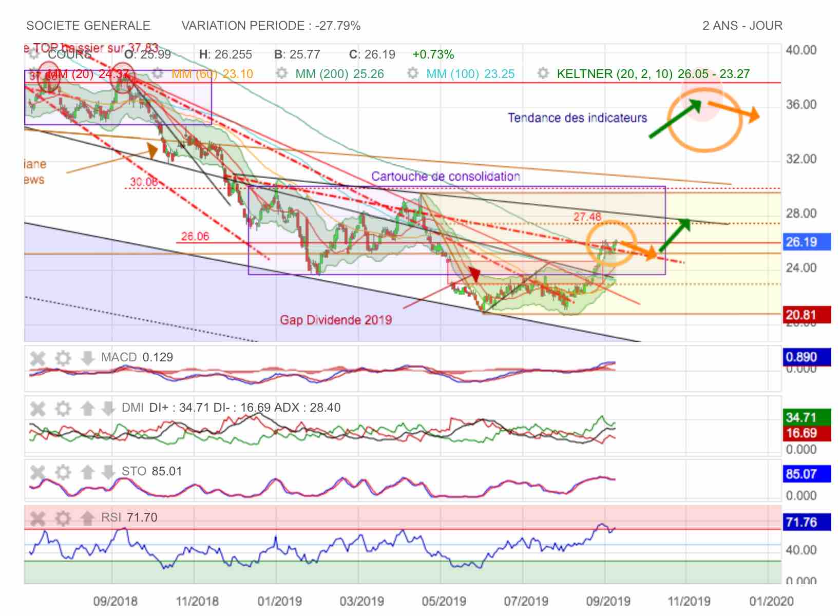The width and height of the screenshot is (840, 616).
Task: Click the MM (100) 23.25 label
Action: 470,74
